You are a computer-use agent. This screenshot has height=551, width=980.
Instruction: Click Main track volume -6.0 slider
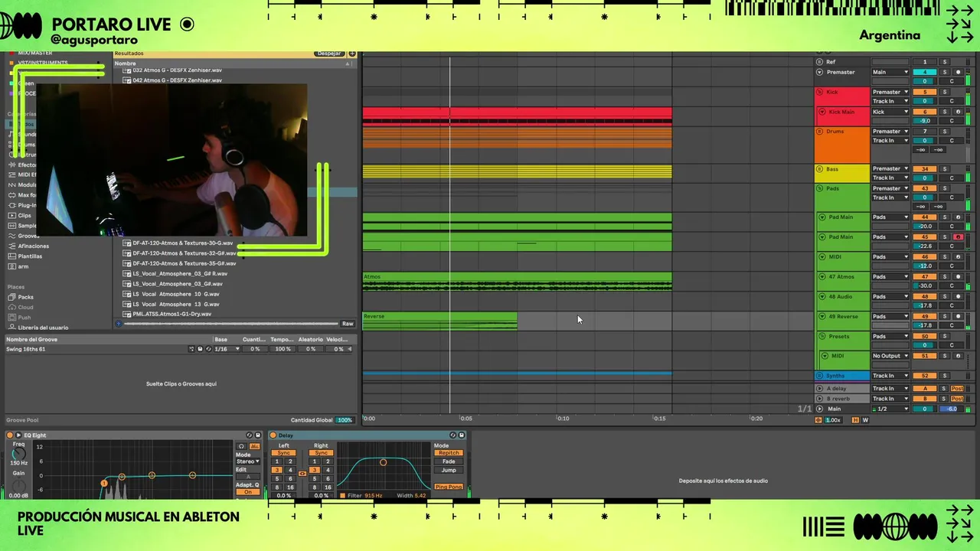tap(952, 409)
